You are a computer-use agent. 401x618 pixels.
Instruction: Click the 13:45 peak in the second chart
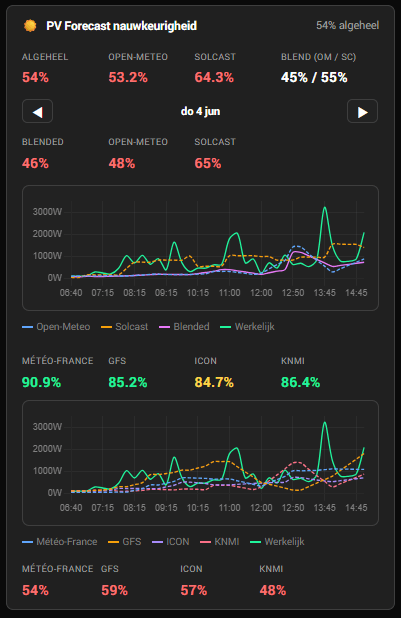(325, 423)
